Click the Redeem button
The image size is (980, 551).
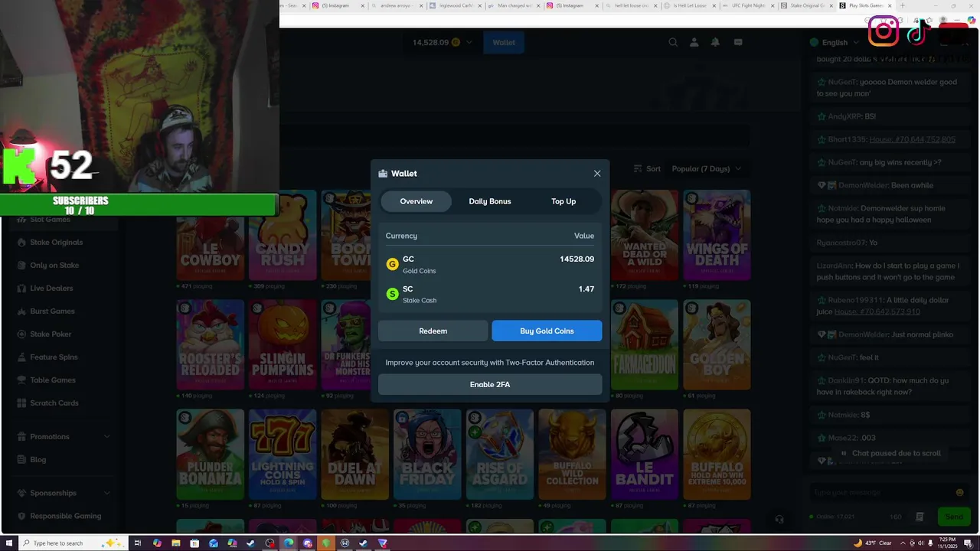click(433, 331)
